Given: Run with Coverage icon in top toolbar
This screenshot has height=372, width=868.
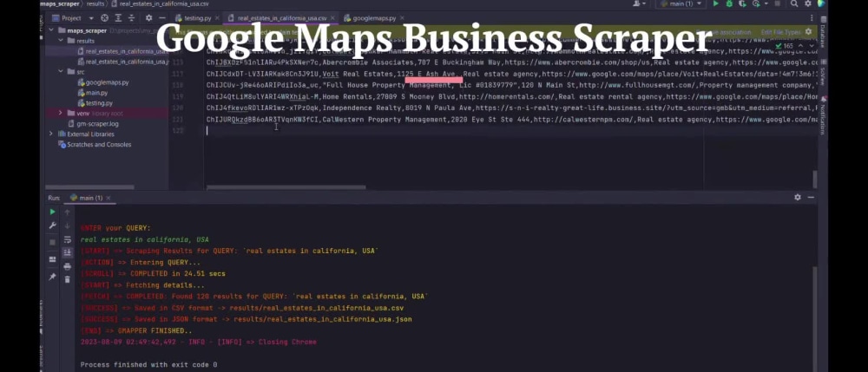Looking at the screenshot, I should (742, 3).
